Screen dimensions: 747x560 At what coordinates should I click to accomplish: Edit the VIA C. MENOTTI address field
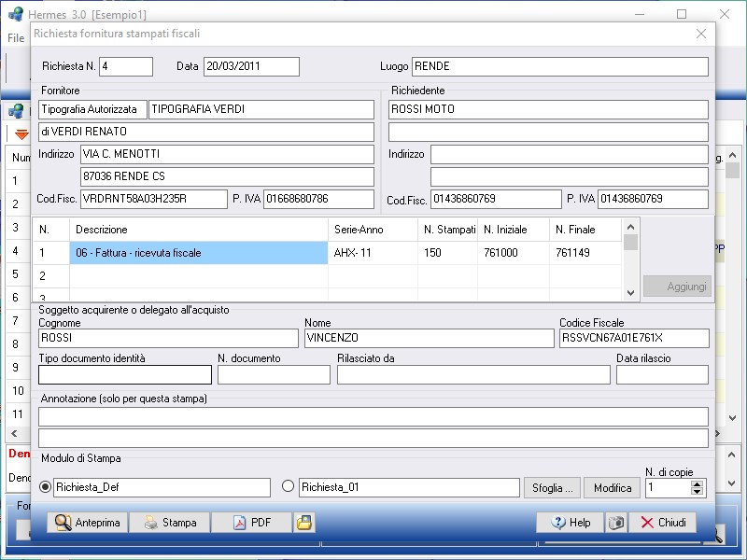tap(227, 154)
